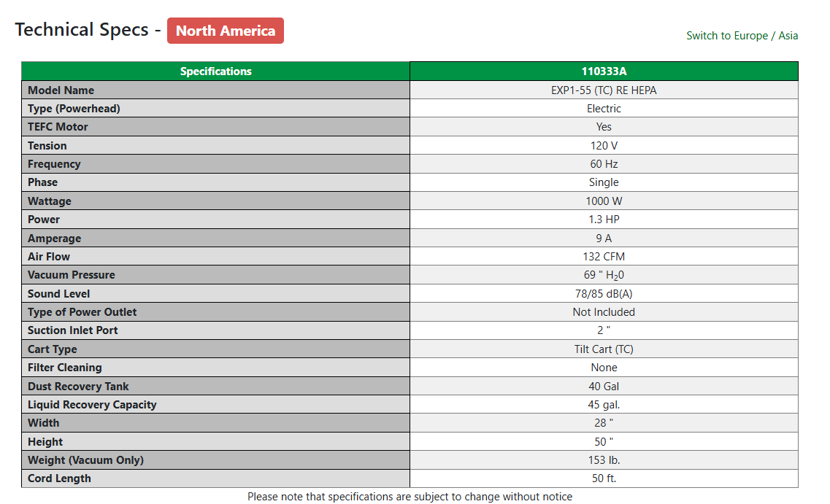830x504 pixels.
Task: Click the Amperage row label
Action: [x=55, y=238]
